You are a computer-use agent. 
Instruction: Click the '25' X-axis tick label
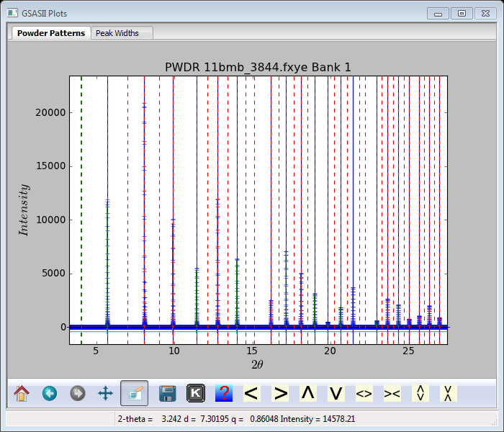[x=408, y=351]
